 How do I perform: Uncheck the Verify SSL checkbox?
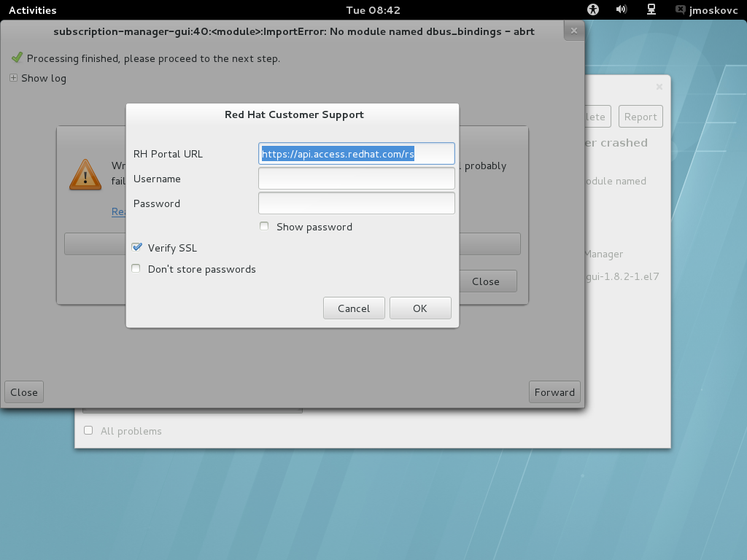[136, 247]
